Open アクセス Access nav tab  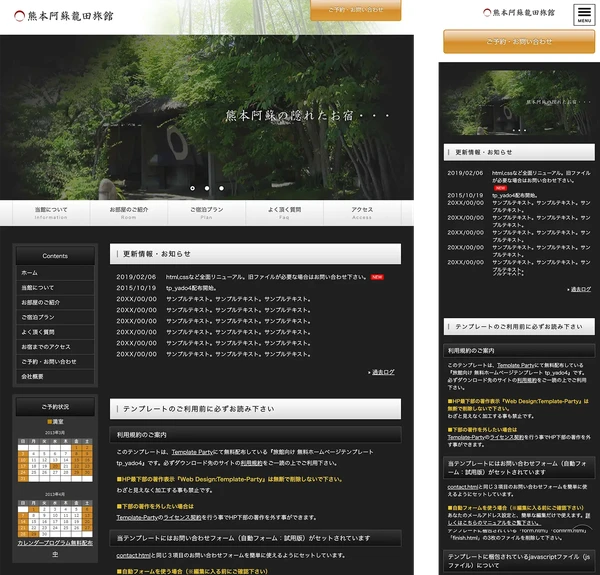362,212
